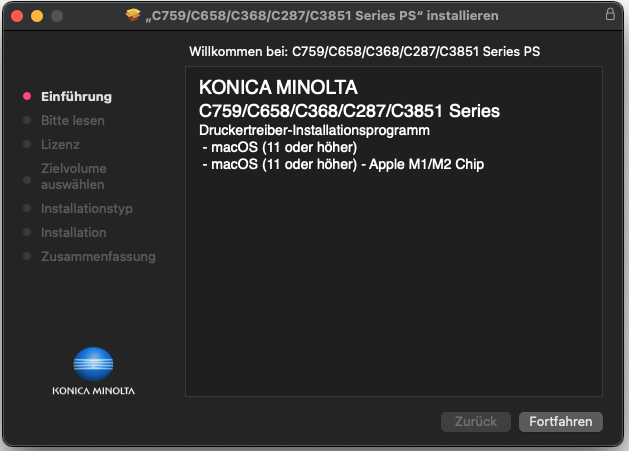Choose the Zusammenfassung step
This screenshot has height=451, width=629.
tap(98, 257)
